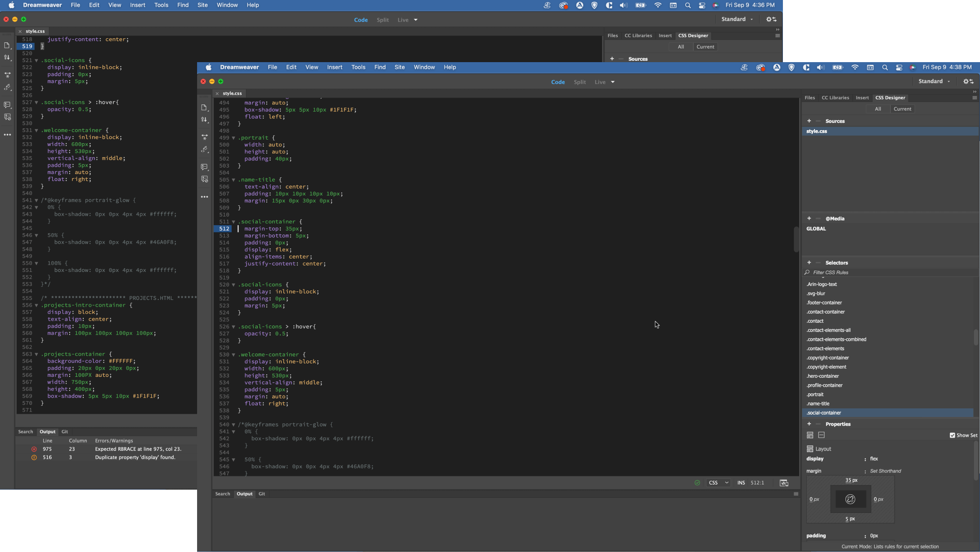The image size is (980, 552).
Task: Select the Code view tab
Action: click(559, 81)
